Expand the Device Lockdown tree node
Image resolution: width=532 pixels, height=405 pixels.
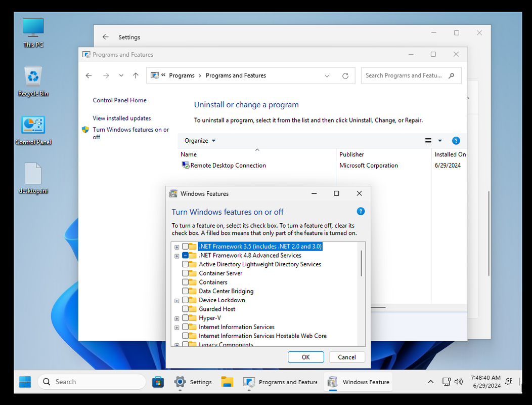click(177, 301)
